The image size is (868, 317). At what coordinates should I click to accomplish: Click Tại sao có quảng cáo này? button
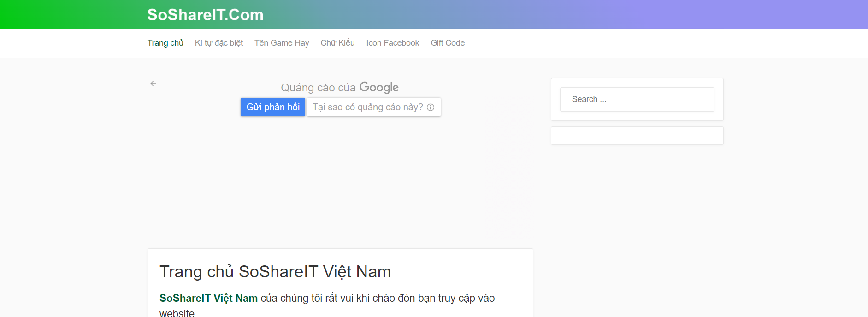pyautogui.click(x=374, y=107)
